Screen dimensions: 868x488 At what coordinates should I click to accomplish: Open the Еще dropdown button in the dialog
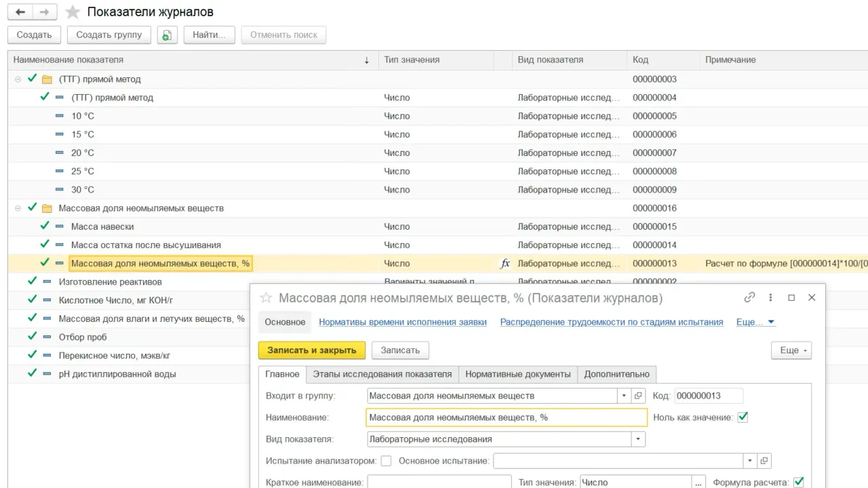(791, 350)
